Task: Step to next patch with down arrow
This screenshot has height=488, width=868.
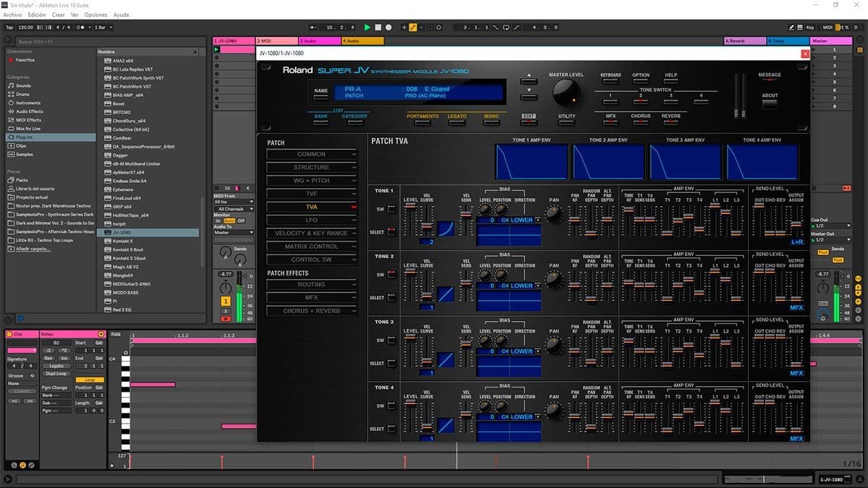Action: pos(529,97)
